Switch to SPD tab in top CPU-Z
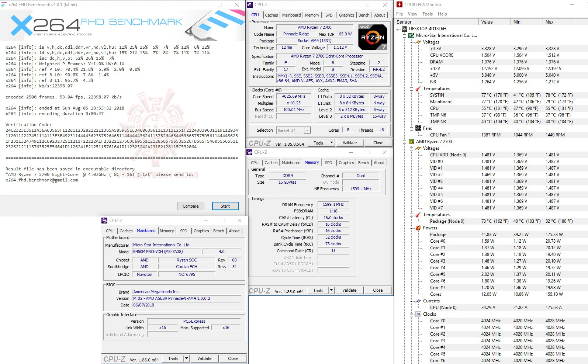588x364 pixels. pyautogui.click(x=329, y=15)
